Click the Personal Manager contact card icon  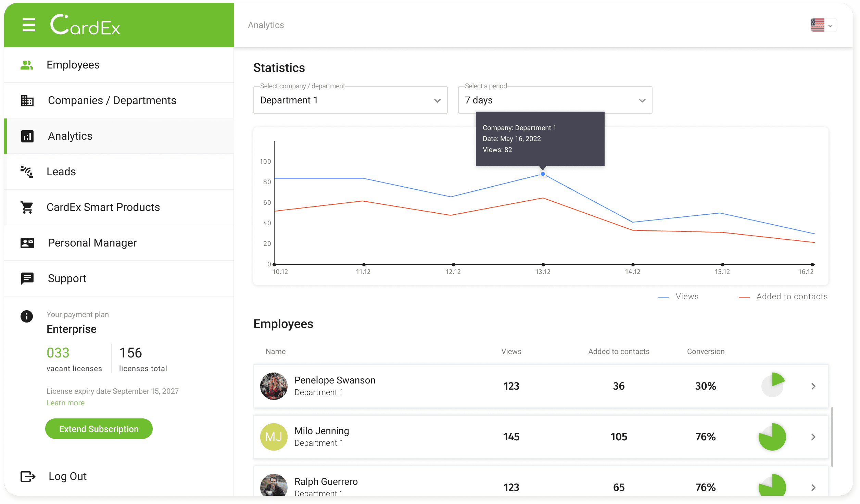coord(27,243)
